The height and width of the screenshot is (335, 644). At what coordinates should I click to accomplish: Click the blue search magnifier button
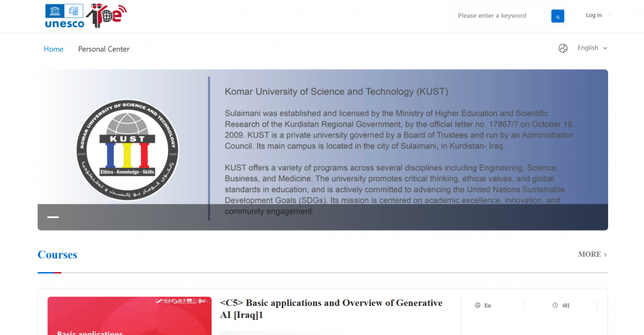point(557,16)
